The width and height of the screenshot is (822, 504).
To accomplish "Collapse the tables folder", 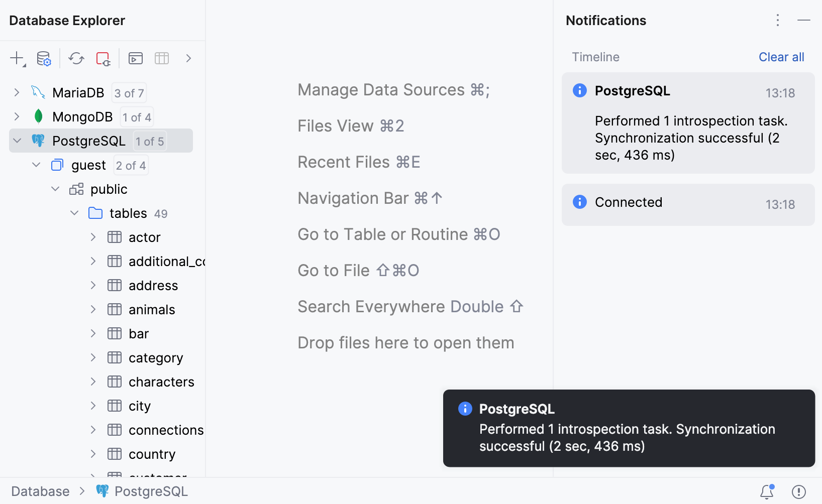I will tap(74, 213).
